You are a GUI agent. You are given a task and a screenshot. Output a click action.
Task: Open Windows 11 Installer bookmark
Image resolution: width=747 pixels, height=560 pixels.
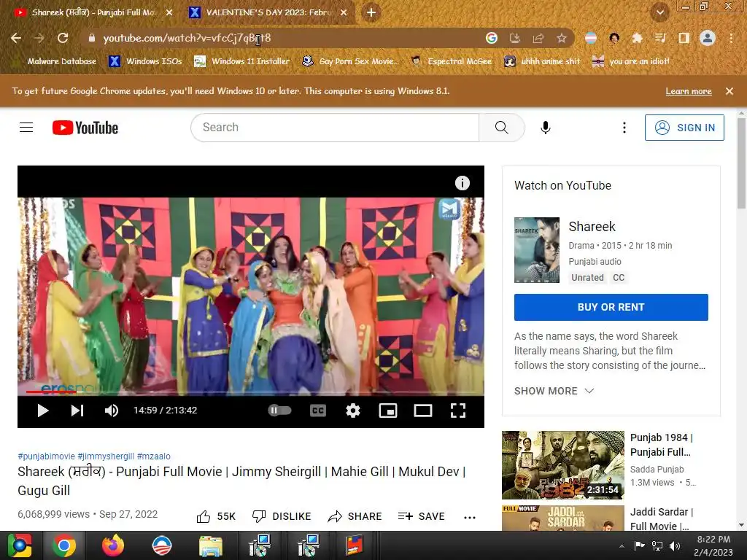tap(242, 61)
